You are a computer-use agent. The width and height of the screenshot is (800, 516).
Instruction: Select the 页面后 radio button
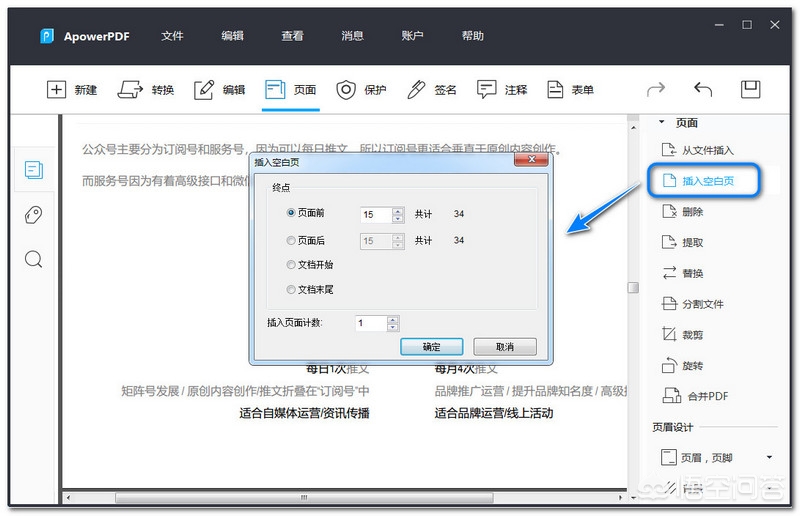point(291,240)
